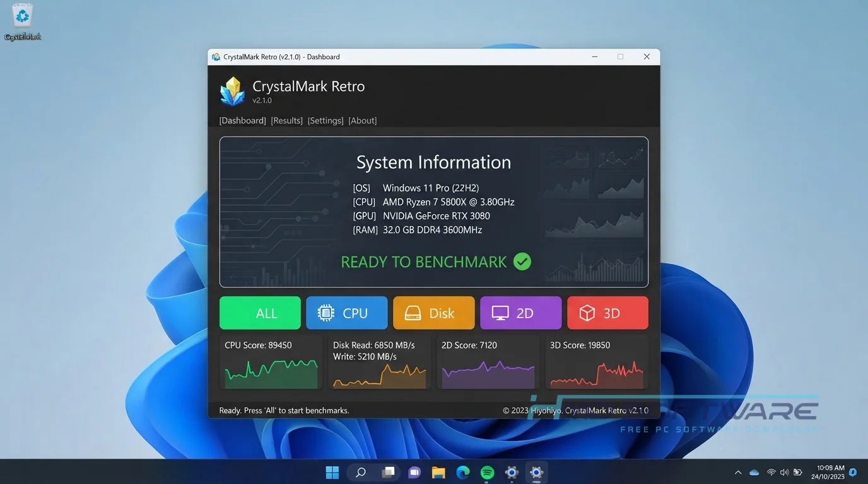Select the 2D Score purple graph
The height and width of the screenshot is (484, 868).
(x=488, y=374)
